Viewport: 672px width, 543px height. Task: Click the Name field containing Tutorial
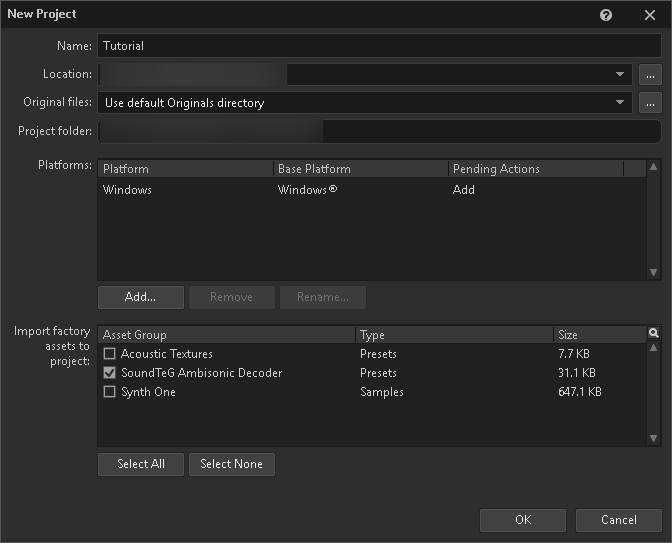click(379, 46)
